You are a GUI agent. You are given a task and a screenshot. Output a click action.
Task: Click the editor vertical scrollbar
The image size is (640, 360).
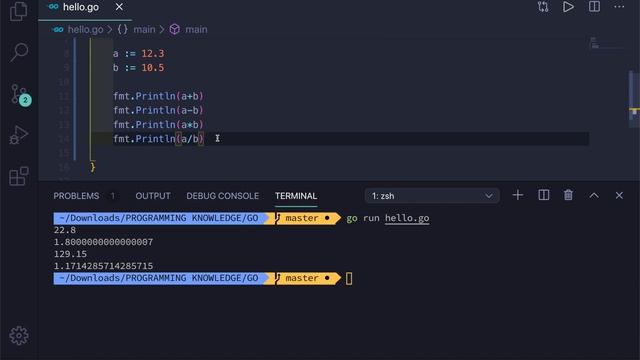coord(634,99)
